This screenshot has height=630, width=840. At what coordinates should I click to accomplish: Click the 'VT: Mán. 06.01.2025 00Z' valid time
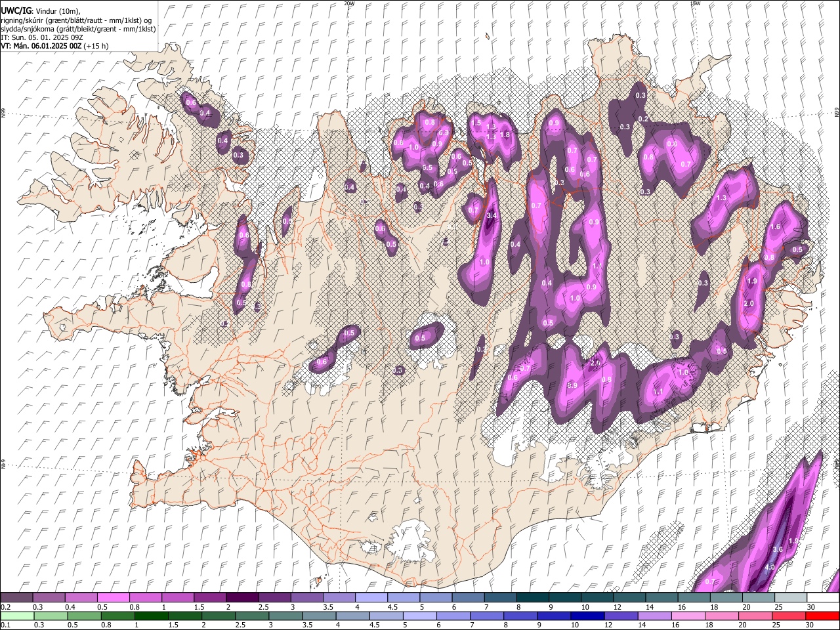(x=41, y=46)
